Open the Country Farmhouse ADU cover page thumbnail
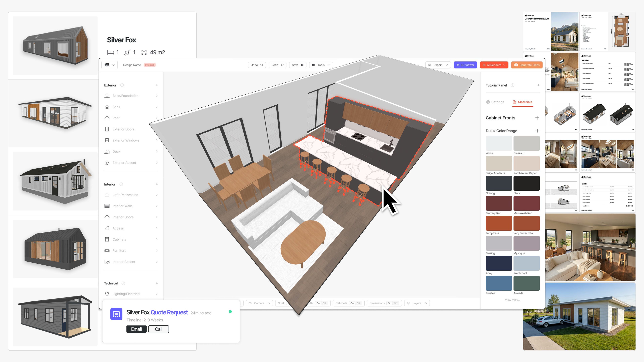Screen dimensions: 644x362 click(x=551, y=32)
